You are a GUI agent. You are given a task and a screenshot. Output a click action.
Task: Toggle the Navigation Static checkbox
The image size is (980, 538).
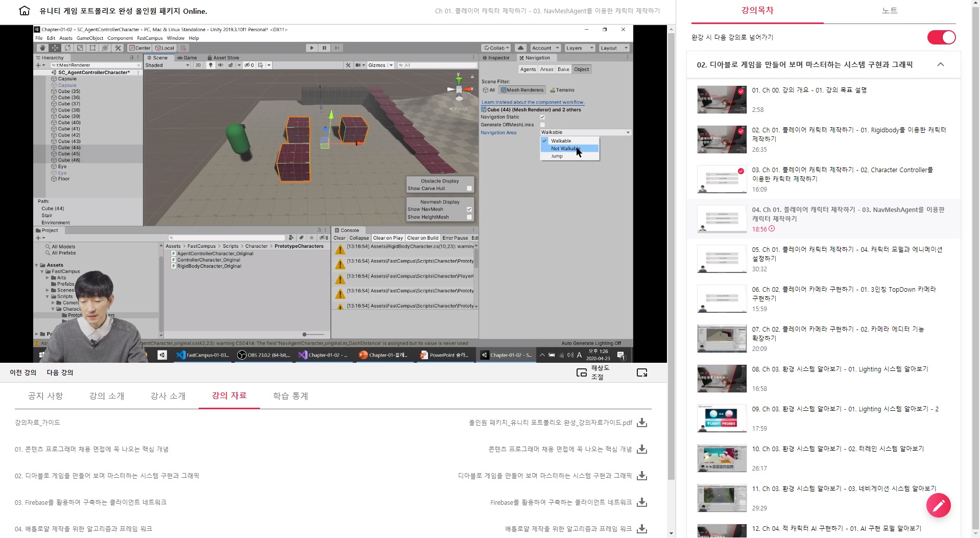pos(542,117)
